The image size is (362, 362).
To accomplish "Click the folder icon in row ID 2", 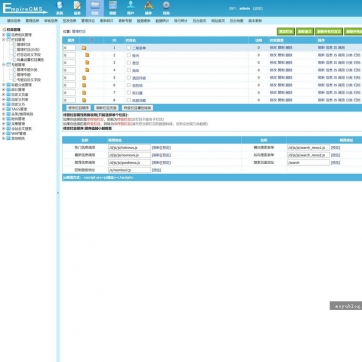I will (x=87, y=55).
